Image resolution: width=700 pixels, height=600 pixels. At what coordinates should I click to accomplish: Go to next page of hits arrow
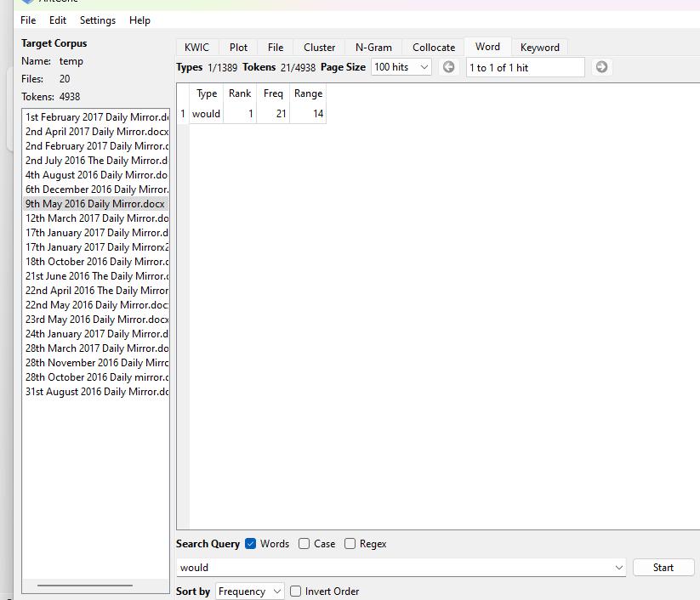[602, 67]
